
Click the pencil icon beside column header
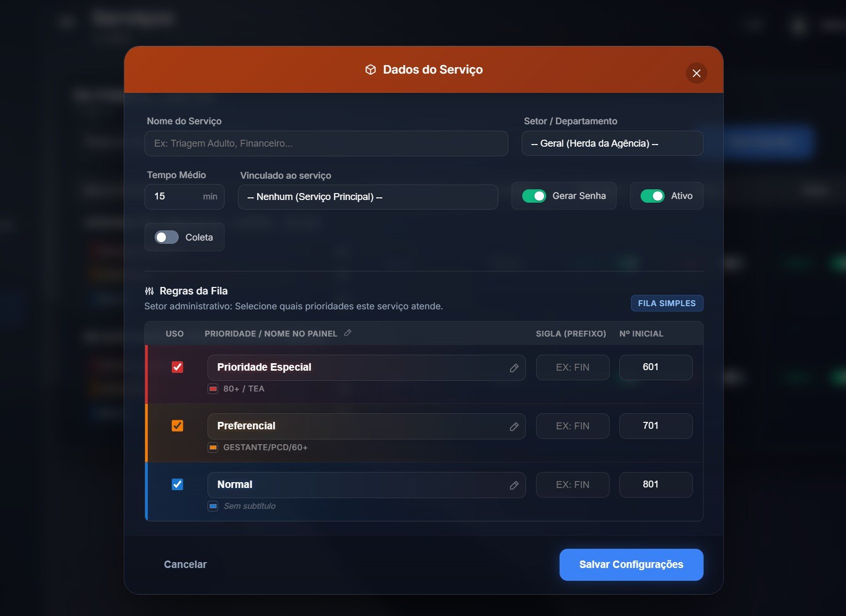tap(348, 333)
